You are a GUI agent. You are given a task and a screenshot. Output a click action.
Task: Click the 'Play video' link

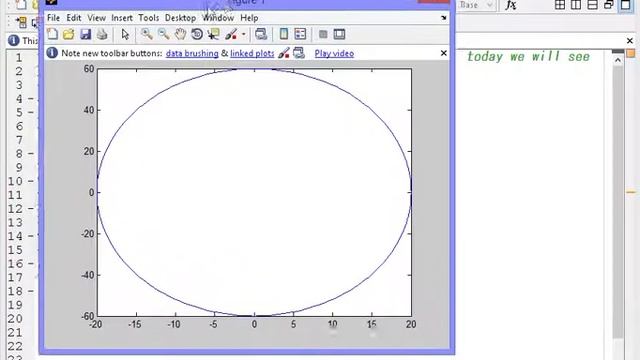click(334, 53)
